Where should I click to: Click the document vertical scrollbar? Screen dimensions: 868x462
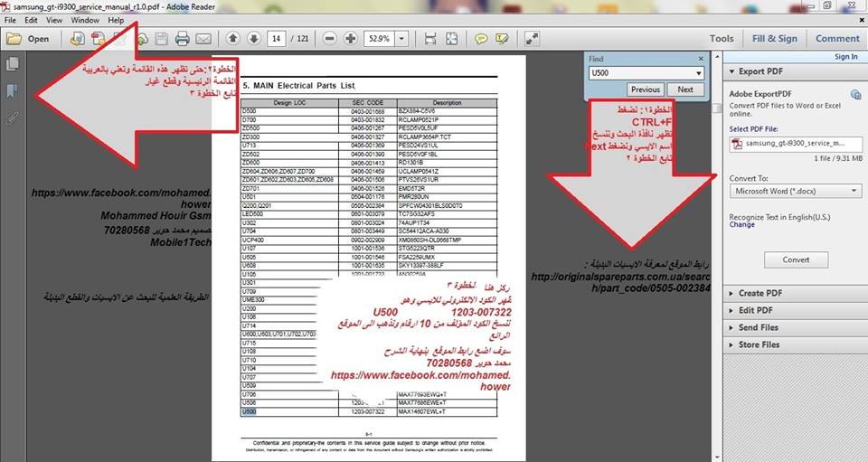click(717, 255)
